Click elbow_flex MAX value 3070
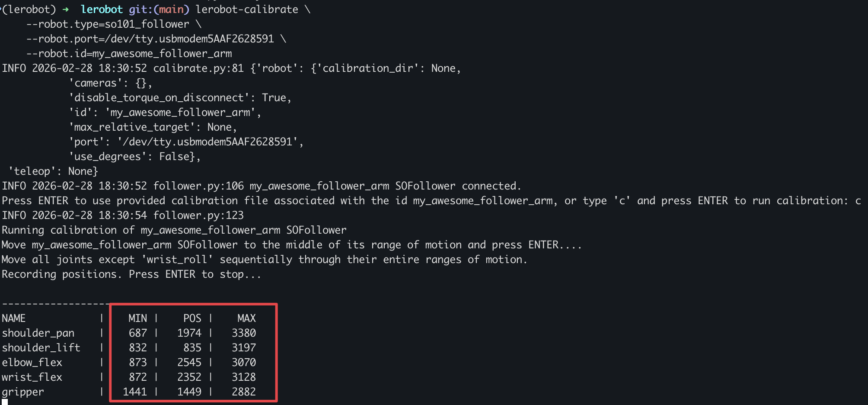This screenshot has width=868, height=405. click(x=244, y=363)
